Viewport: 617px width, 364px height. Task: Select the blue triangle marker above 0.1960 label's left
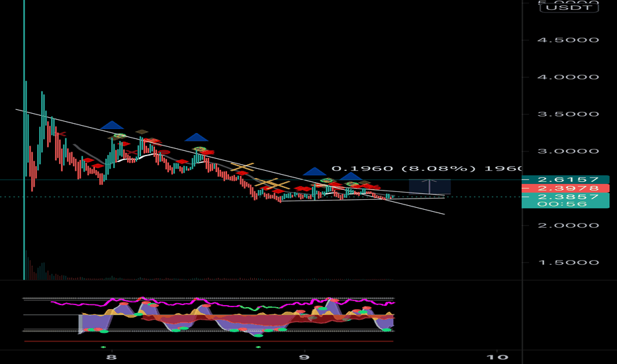(314, 171)
